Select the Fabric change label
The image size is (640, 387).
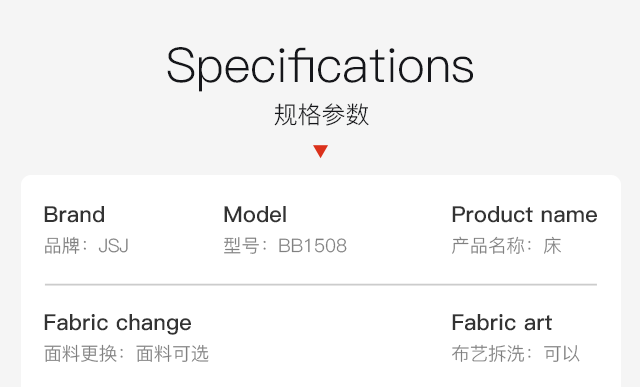click(x=118, y=323)
